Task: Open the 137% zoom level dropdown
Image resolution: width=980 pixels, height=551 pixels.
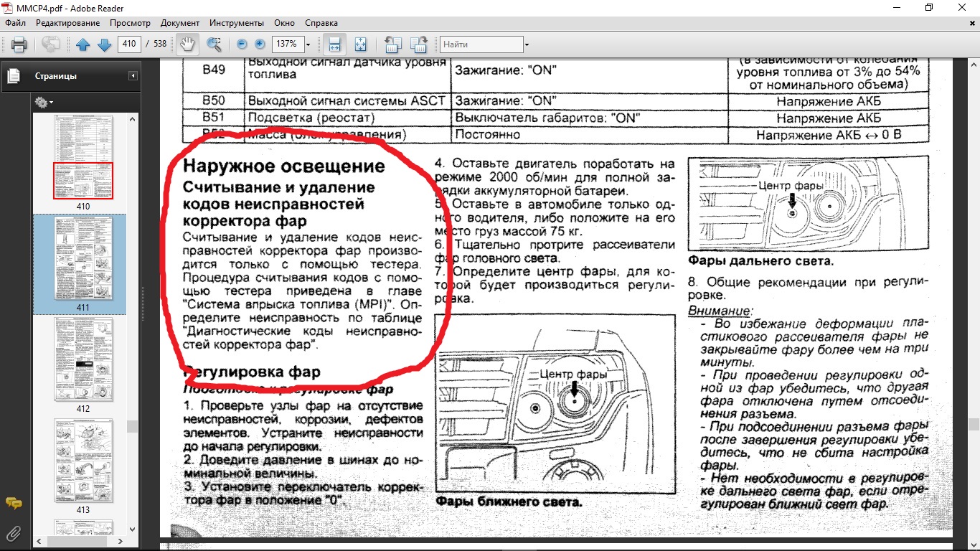Action: [x=308, y=44]
